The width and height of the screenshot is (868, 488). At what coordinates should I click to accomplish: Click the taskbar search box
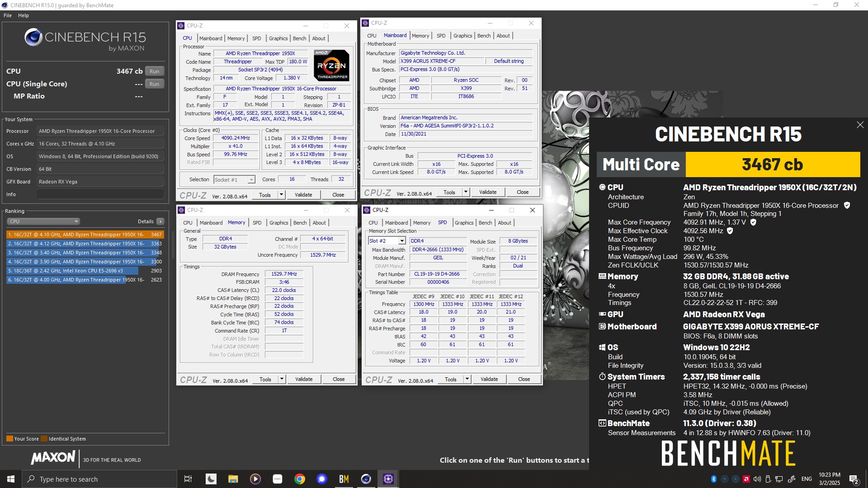99,479
